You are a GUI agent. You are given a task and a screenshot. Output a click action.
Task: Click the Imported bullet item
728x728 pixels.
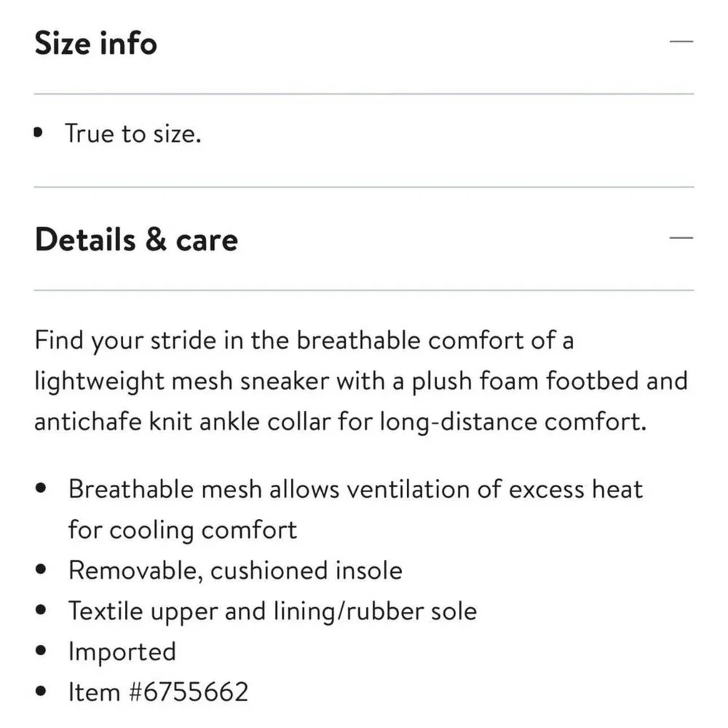(x=122, y=652)
